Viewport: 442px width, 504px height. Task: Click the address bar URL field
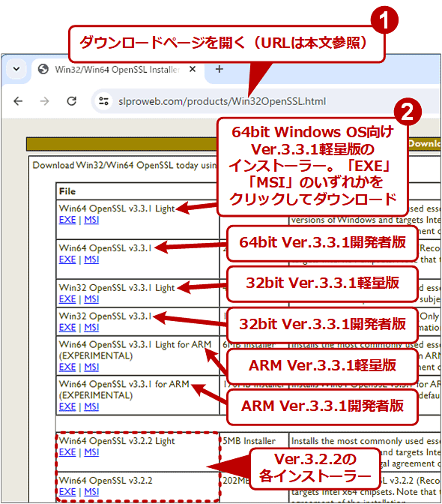[x=222, y=101]
